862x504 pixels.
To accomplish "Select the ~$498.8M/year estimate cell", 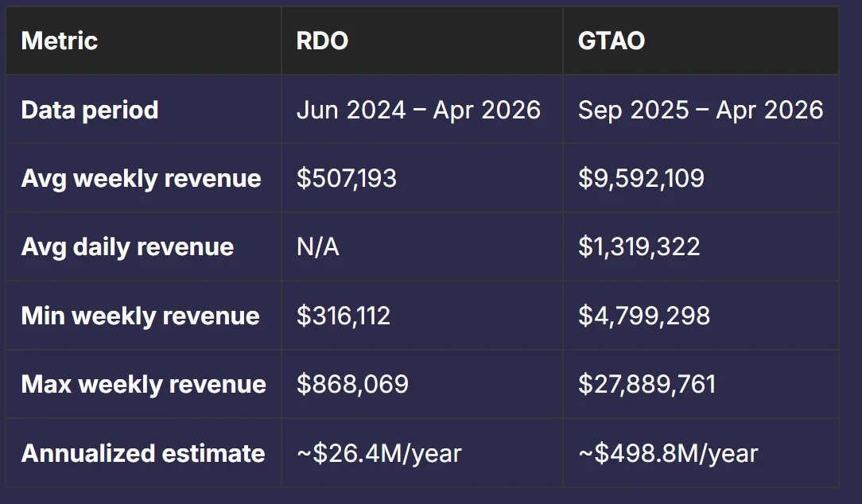I will [x=667, y=453].
